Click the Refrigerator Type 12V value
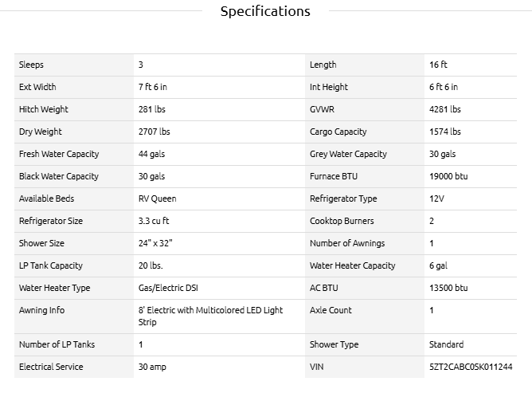532x397 pixels. [436, 198]
